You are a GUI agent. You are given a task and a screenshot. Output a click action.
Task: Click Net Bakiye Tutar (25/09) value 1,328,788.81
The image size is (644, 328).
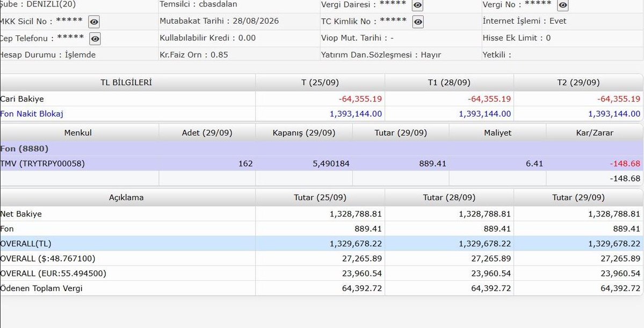coord(356,214)
